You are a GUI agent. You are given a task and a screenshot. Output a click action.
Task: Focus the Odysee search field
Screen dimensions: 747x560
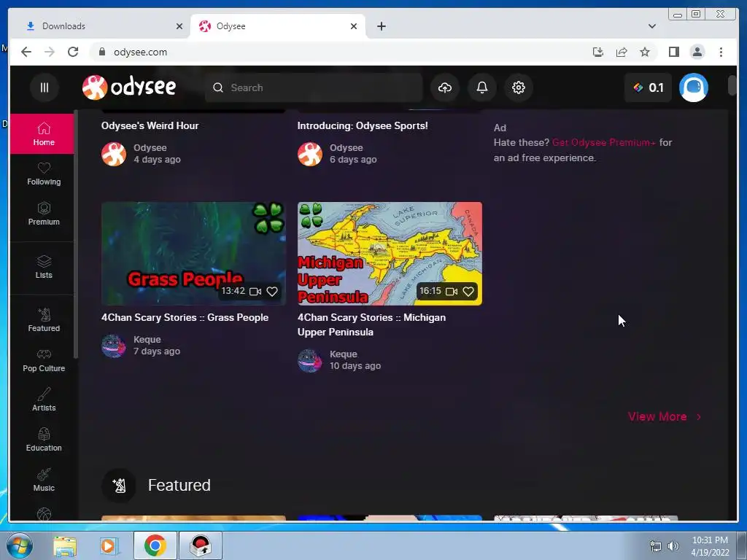pyautogui.click(x=314, y=87)
